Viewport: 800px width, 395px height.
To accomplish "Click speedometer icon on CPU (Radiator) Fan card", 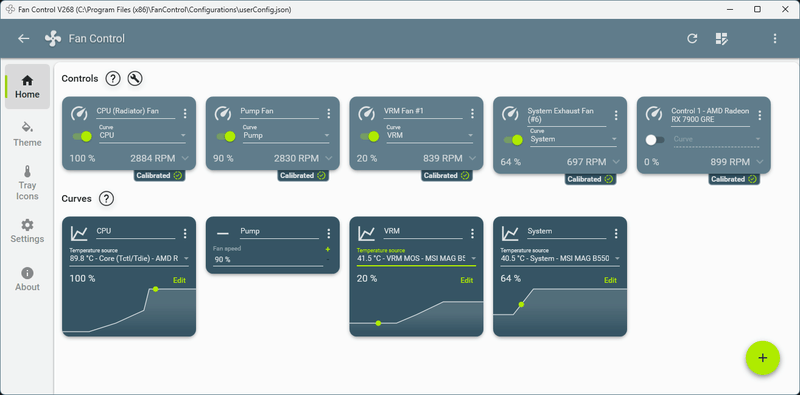I will click(x=79, y=113).
